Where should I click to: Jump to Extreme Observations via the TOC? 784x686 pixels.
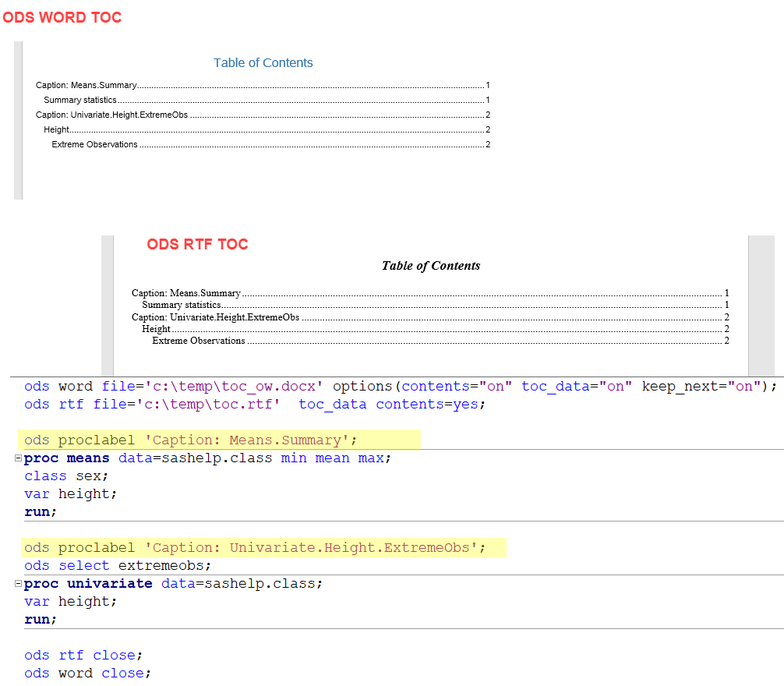pyautogui.click(x=94, y=144)
